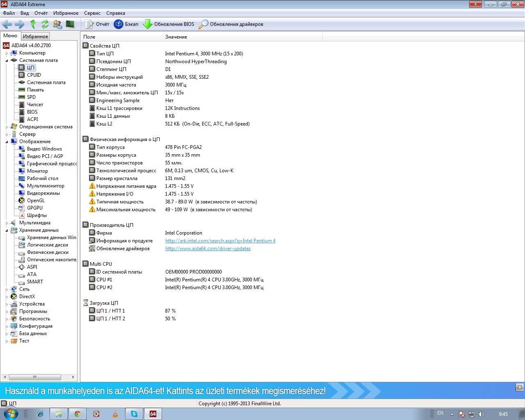The width and height of the screenshot is (525, 420).
Task: Expand the Компьютер tree node
Action: click(x=7, y=53)
